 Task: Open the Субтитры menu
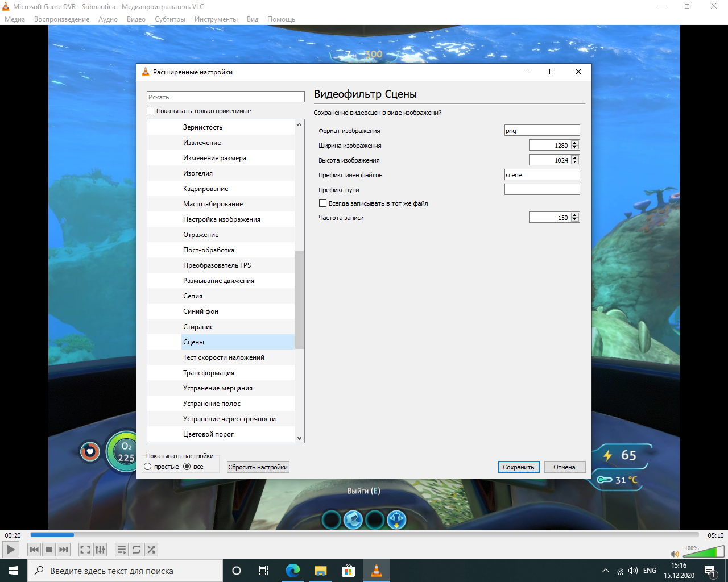click(x=170, y=19)
